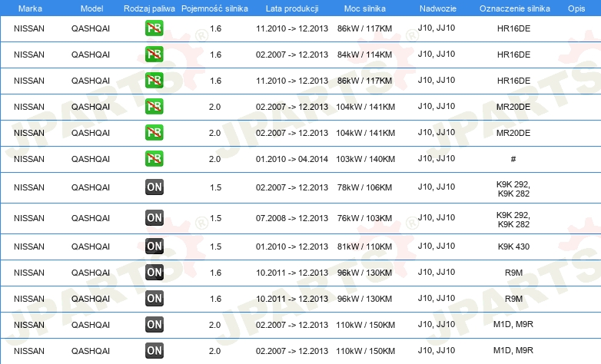Select the Nadwozie column header
The height and width of the screenshot is (364, 601).
(x=438, y=8)
